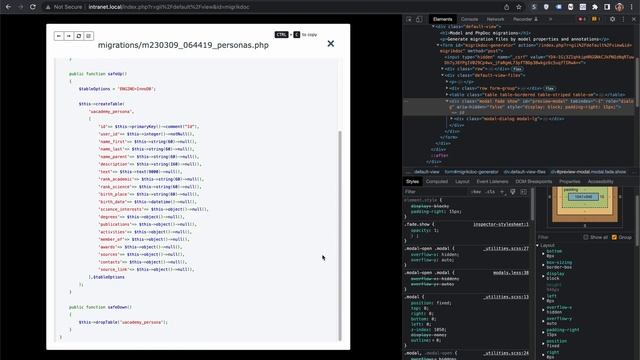This screenshot has height=360, width=640.
Task: Open the _utilities.scss:27 source link
Action: [506, 249]
